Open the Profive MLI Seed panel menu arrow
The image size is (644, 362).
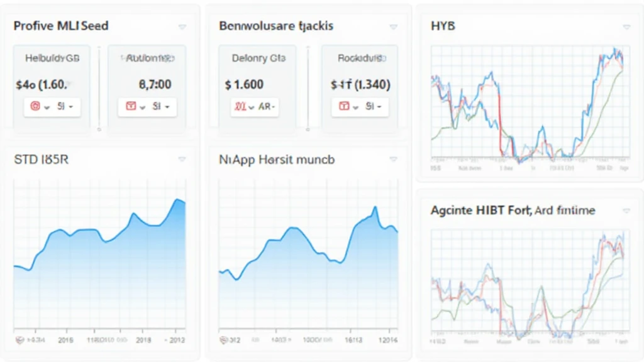click(x=182, y=27)
